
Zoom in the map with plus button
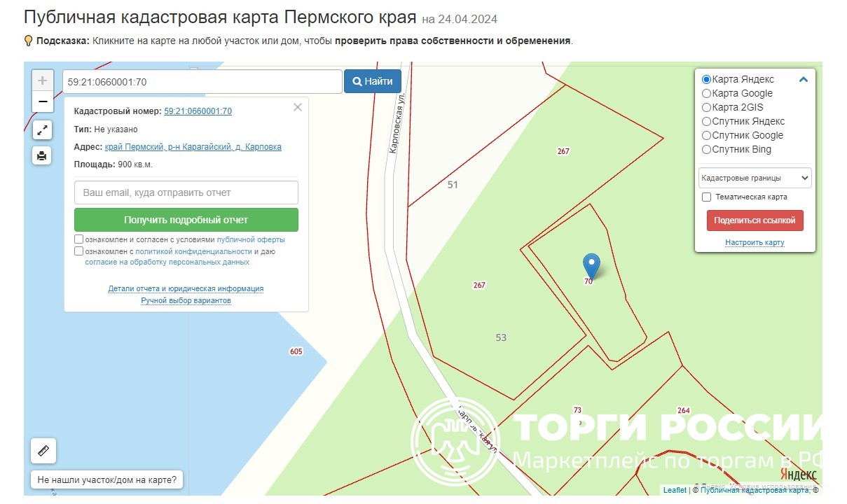point(43,80)
